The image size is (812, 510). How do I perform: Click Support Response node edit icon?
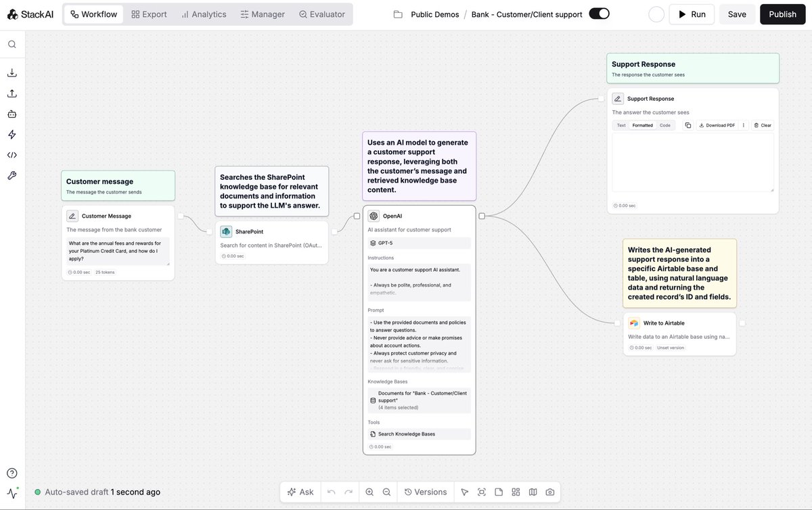pyautogui.click(x=618, y=98)
